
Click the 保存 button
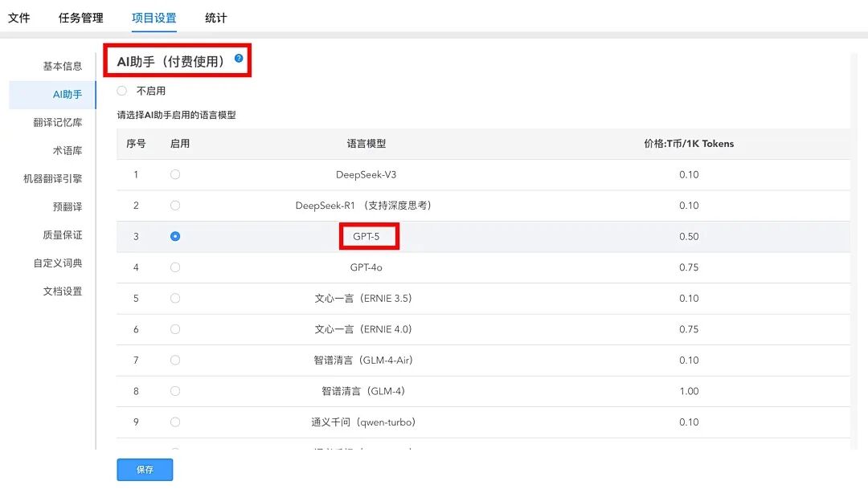click(145, 470)
